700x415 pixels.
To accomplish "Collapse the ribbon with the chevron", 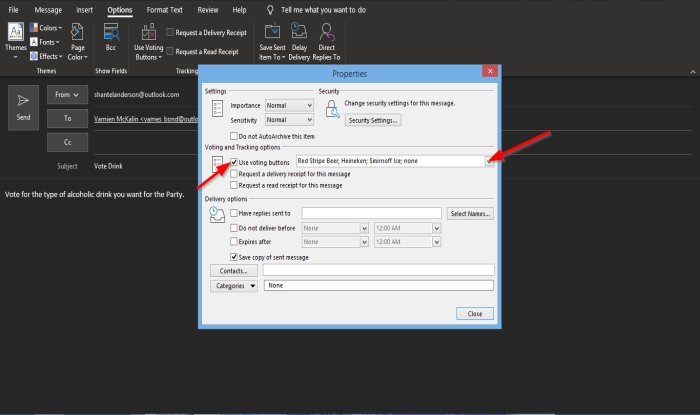I will click(x=693, y=71).
